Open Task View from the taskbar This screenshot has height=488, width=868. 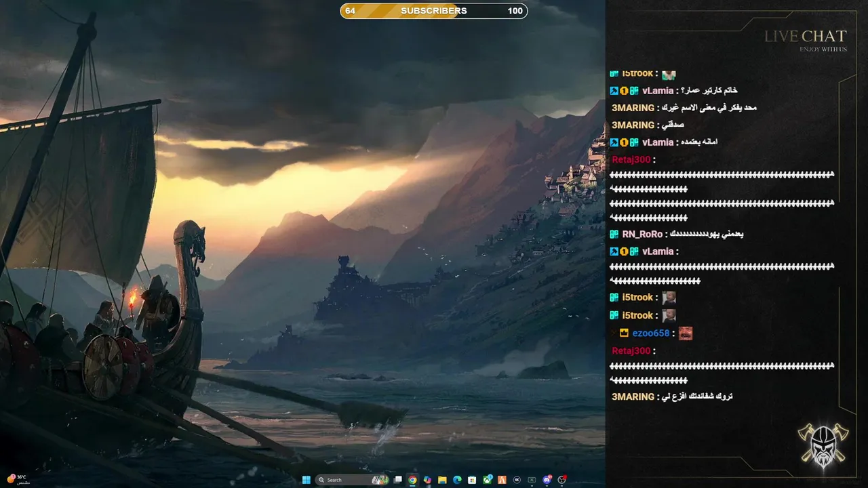pos(398,480)
